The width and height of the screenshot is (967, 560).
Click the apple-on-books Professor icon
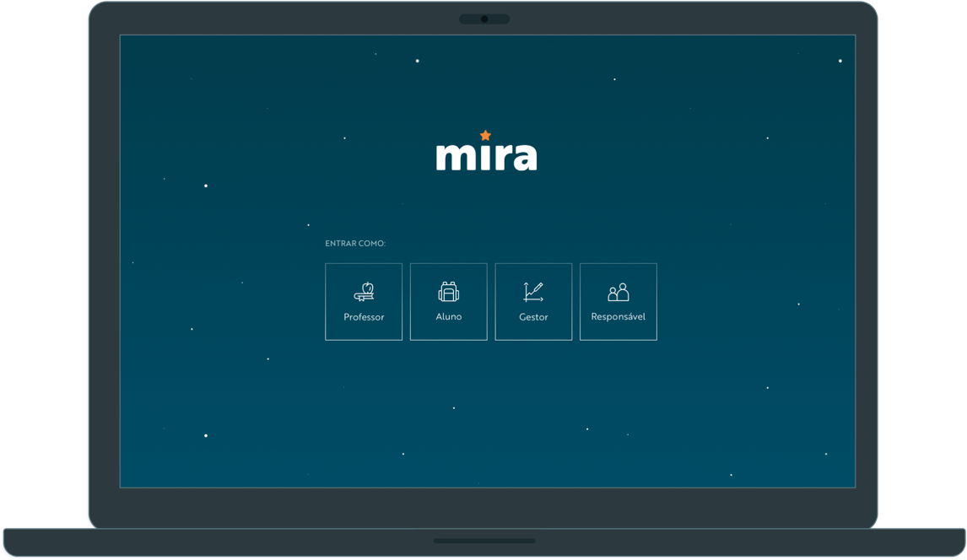(x=364, y=292)
